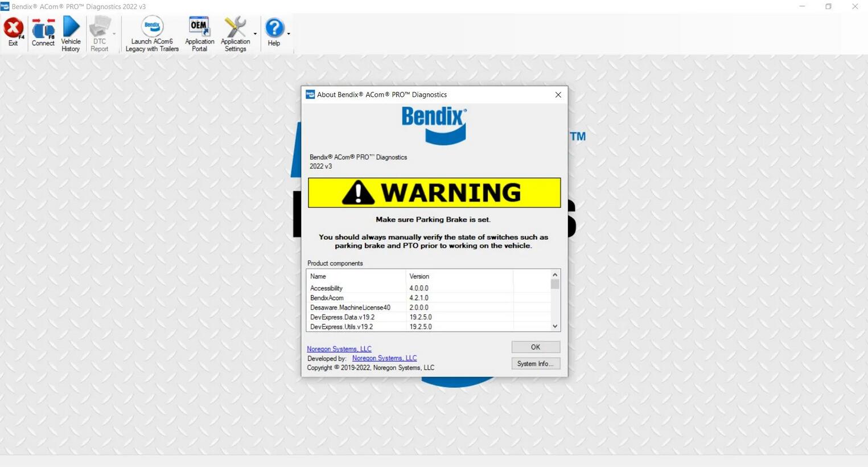Click the component list scrollbar thumb
This screenshot has height=467, width=868.
coord(555,284)
